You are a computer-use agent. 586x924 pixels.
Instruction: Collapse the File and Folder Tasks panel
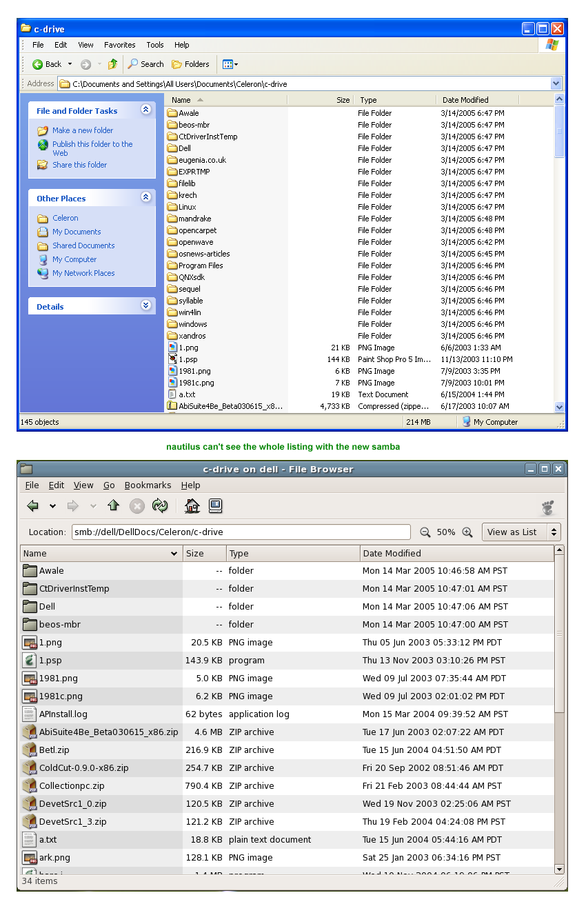point(145,110)
